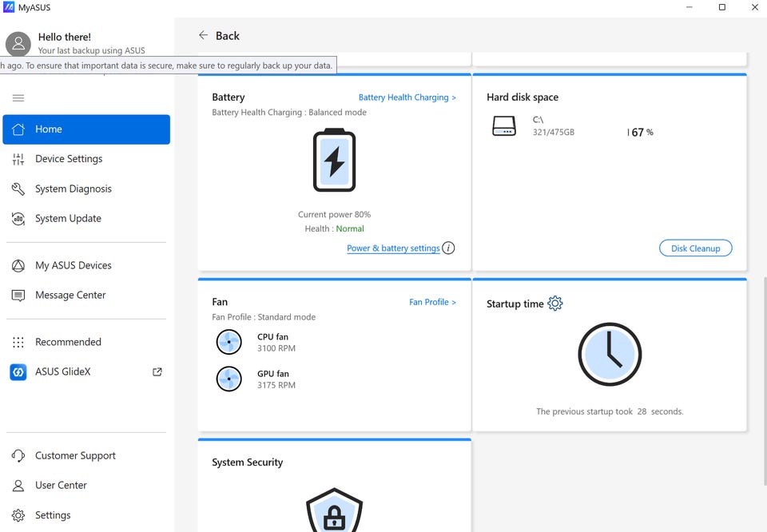Click the CPU fan icon

pos(229,342)
